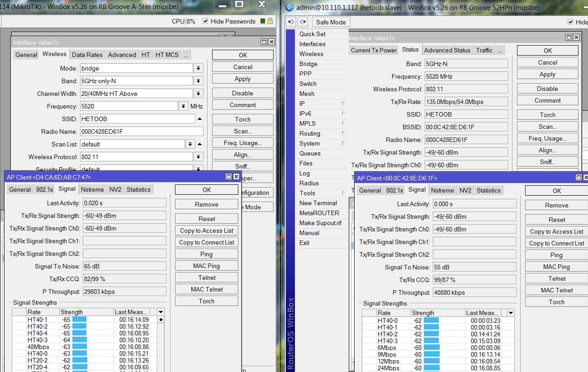
Task: Open column dropdown in 00:0C:42:8E:D6:1F Signal Strengths table
Action: [511, 313]
